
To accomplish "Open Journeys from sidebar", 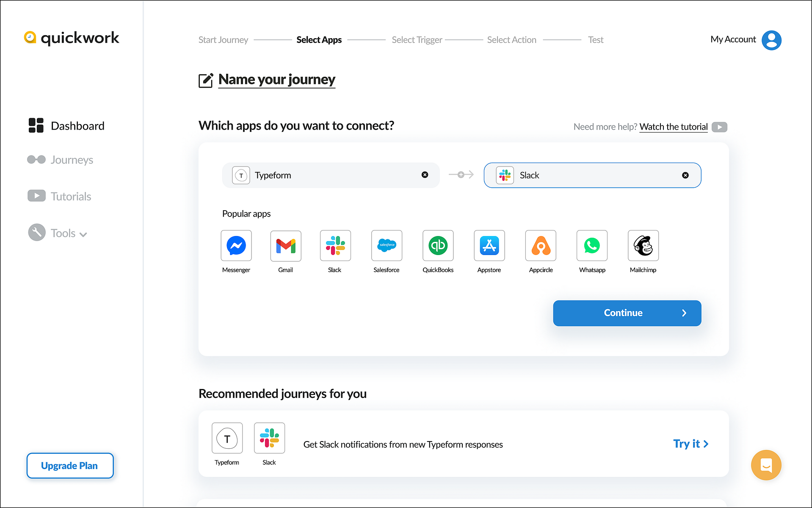I will click(x=60, y=160).
